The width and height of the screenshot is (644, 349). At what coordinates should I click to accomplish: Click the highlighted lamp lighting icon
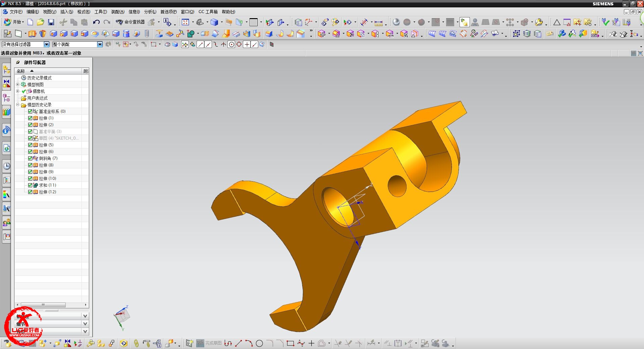click(464, 22)
